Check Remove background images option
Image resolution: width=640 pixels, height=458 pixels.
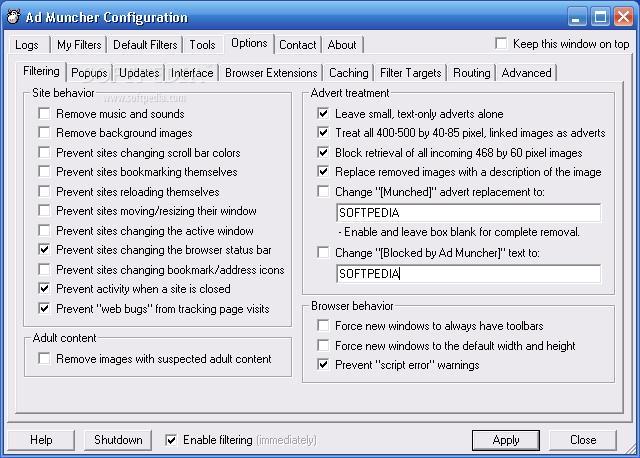44,133
